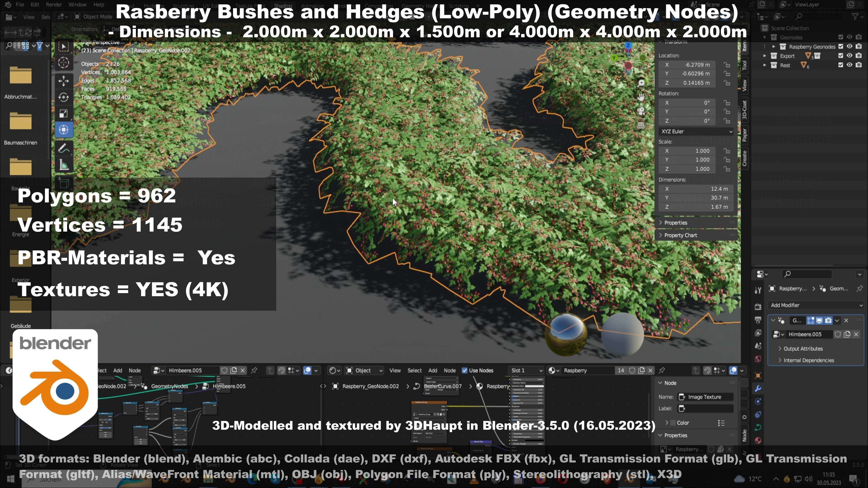Open the Render menu
Screen dimensions: 868x488
point(54,5)
